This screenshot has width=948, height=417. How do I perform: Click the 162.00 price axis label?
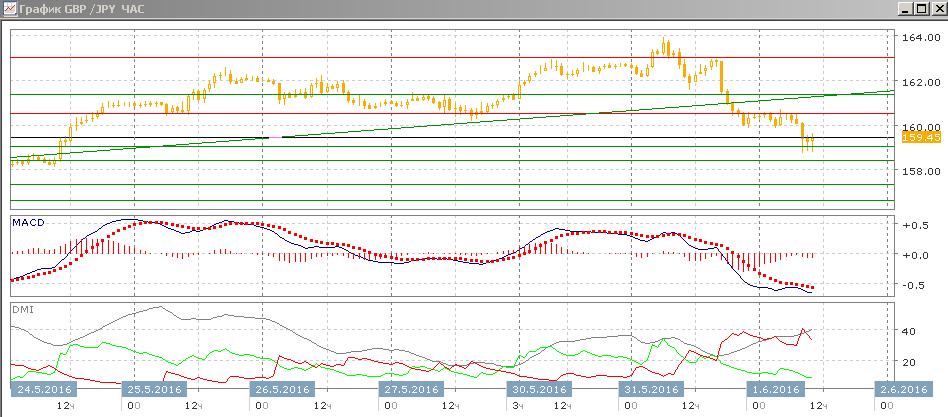(x=922, y=82)
